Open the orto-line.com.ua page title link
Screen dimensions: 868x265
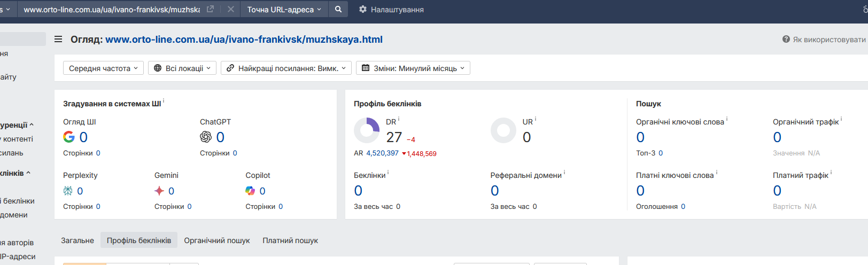click(x=244, y=39)
